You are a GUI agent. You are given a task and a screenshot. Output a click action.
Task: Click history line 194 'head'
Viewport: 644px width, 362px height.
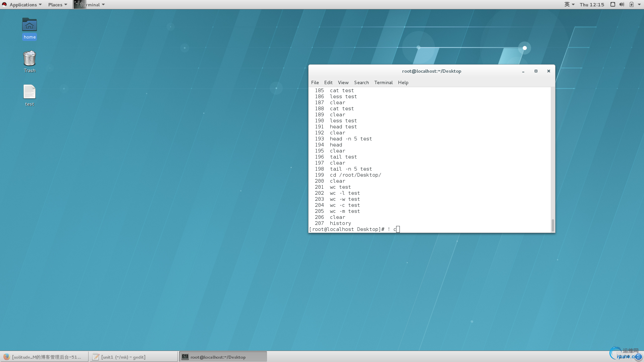pos(336,145)
